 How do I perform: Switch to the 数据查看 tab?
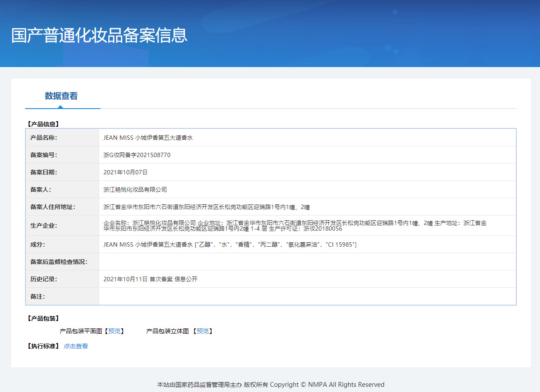pyautogui.click(x=61, y=96)
